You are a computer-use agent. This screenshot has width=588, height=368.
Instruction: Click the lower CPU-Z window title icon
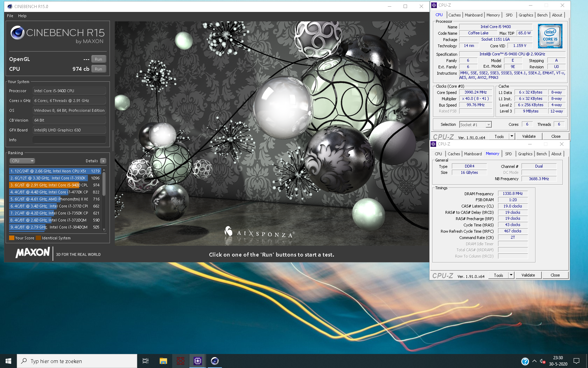tap(433, 144)
